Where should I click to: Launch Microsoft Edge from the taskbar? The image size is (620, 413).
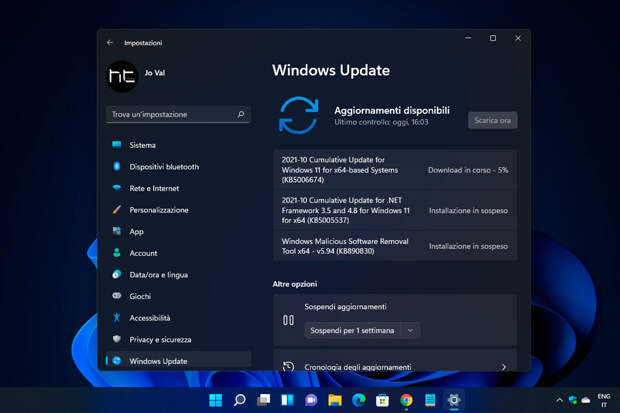click(359, 400)
